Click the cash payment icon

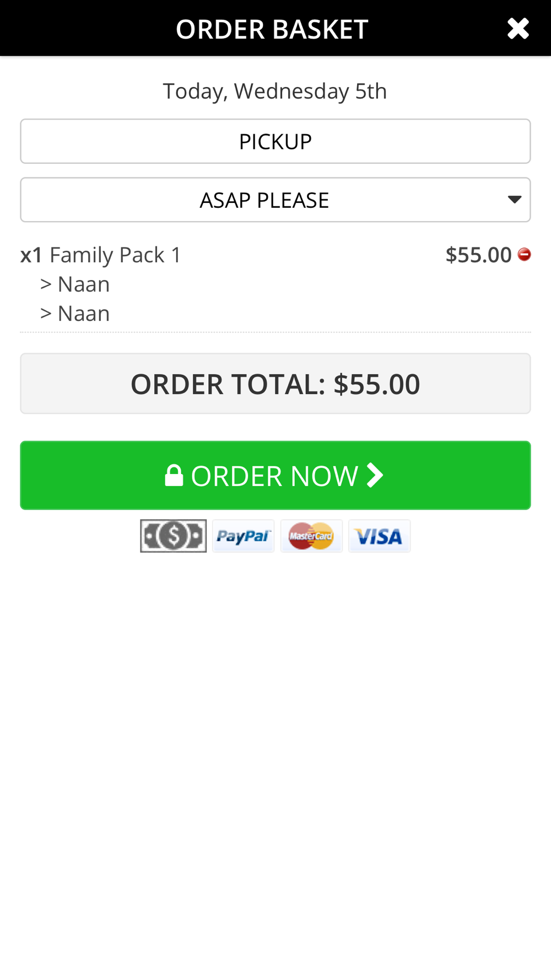[x=173, y=536]
